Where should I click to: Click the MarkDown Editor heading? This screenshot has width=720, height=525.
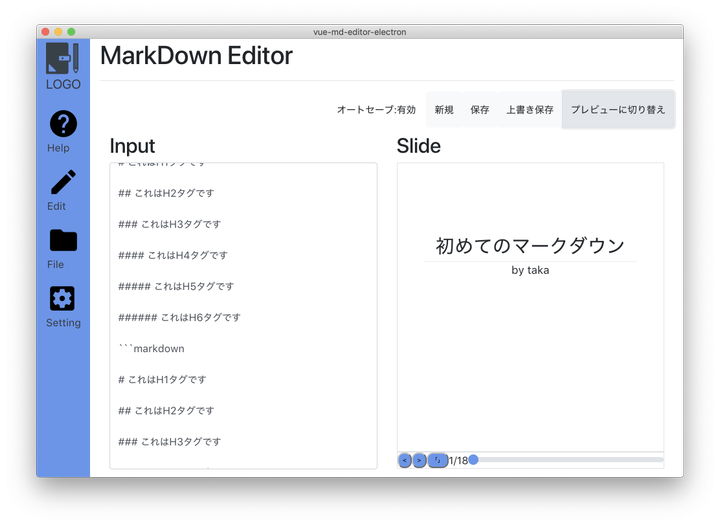196,56
